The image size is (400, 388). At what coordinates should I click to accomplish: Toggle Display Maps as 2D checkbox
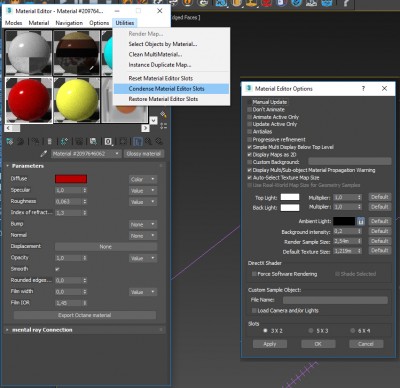pyautogui.click(x=250, y=155)
